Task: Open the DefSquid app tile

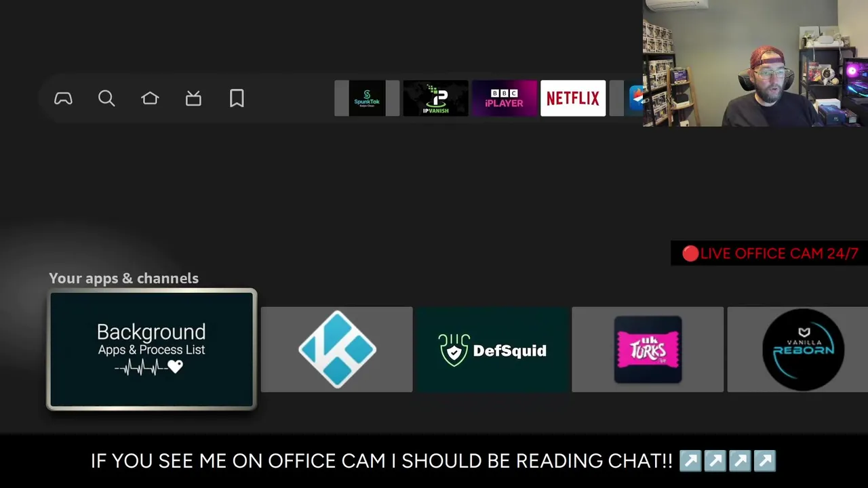Action: [492, 350]
